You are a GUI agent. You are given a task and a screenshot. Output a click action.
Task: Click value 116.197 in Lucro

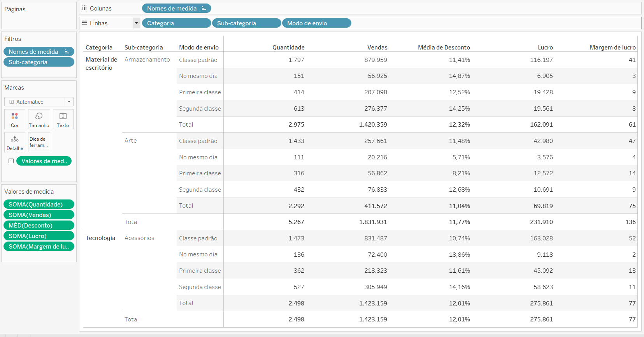[x=541, y=60]
